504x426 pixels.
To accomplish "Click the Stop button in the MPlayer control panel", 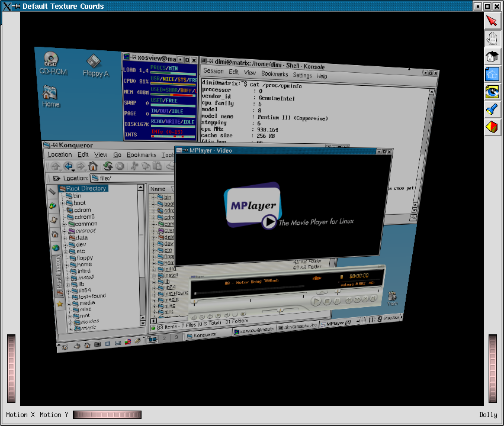I will point(327,301).
